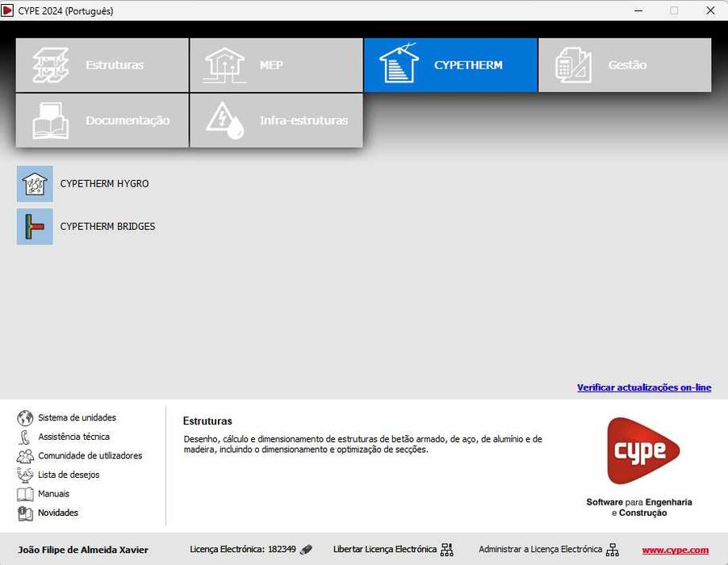Screen dimensions: 728x565
Task: Open the Gestão category tile
Action: click(625, 65)
